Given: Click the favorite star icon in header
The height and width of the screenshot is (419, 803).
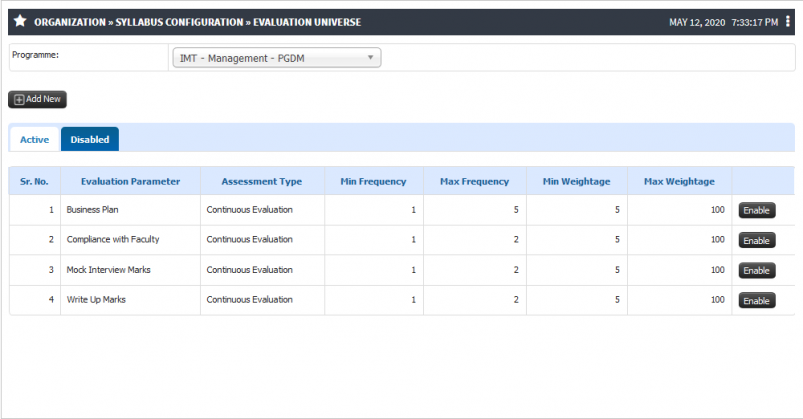Looking at the screenshot, I should 20,21.
